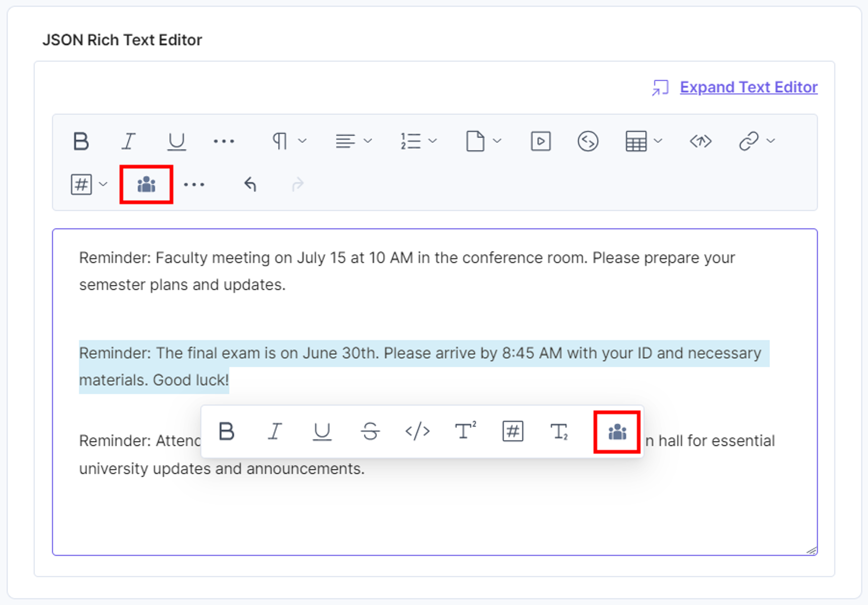Insert an inline code embed
The image size is (868, 605).
588,142
